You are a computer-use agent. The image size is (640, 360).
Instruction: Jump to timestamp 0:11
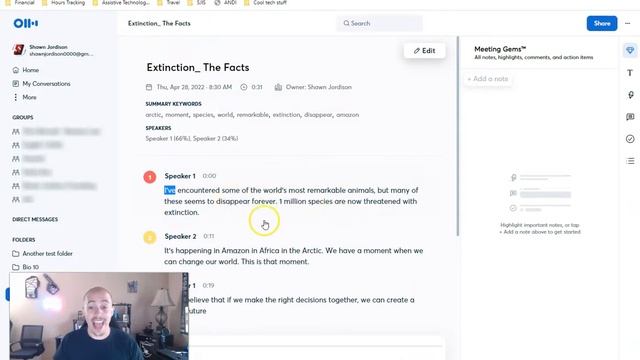[209, 236]
